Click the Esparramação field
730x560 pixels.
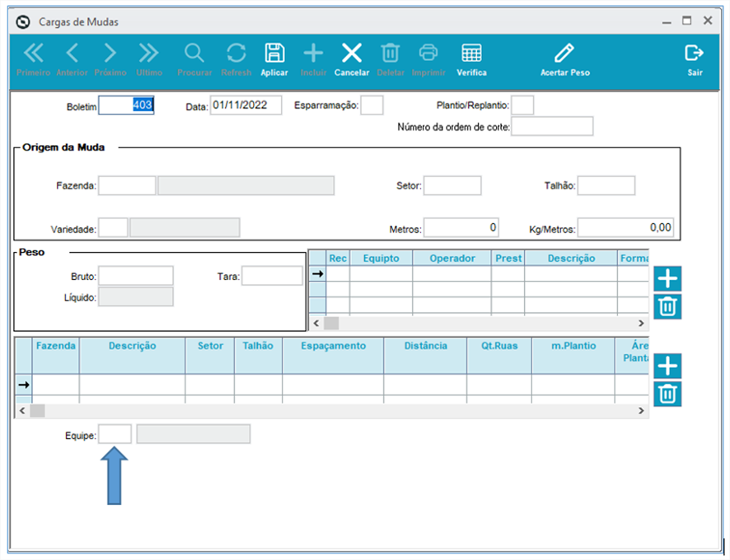372,105
